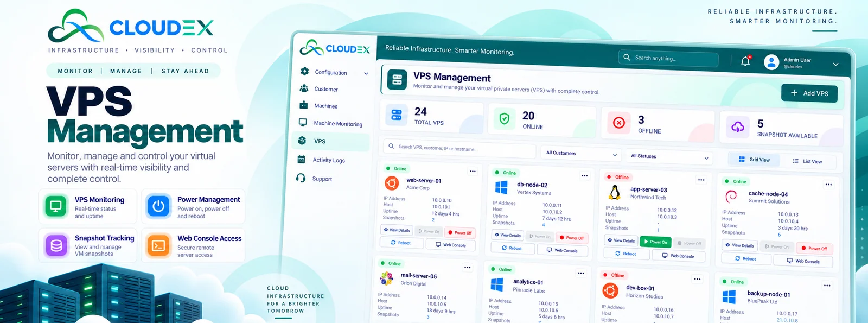The image size is (868, 323).
Task: Click the CloudEx logo in dashboard sidebar
Action: 335,48
